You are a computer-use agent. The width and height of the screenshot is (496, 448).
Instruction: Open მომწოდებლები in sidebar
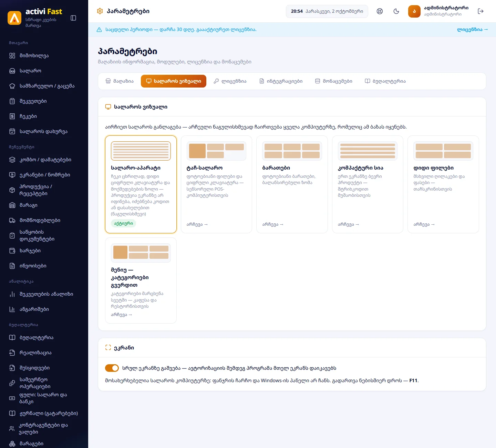(44, 221)
